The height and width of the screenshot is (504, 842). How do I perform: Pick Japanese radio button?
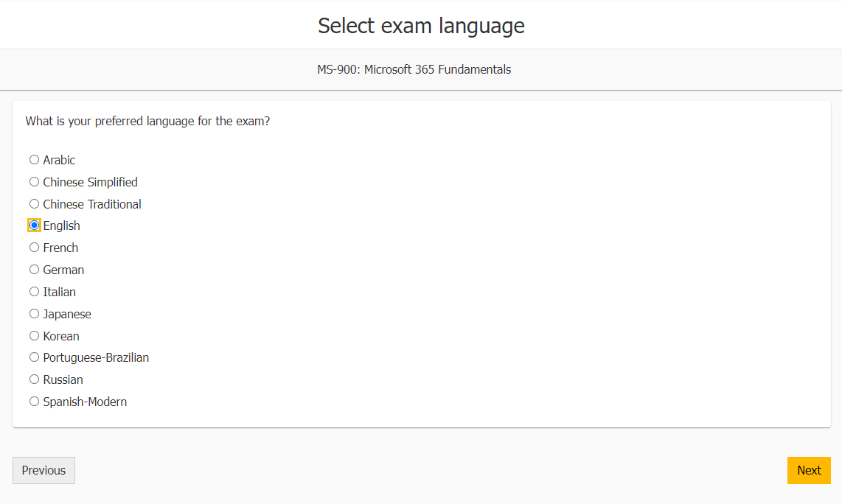(x=35, y=313)
